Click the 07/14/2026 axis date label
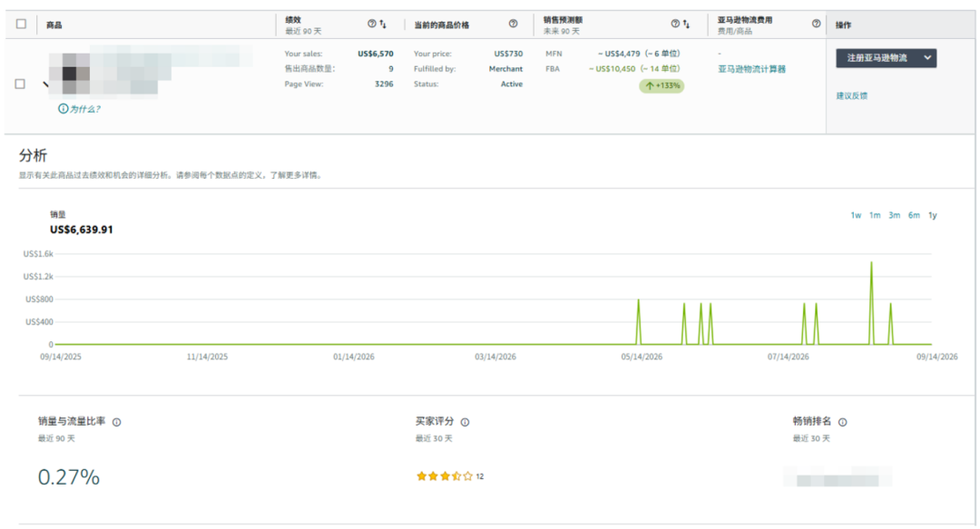This screenshot has height=529, width=980. coord(789,357)
